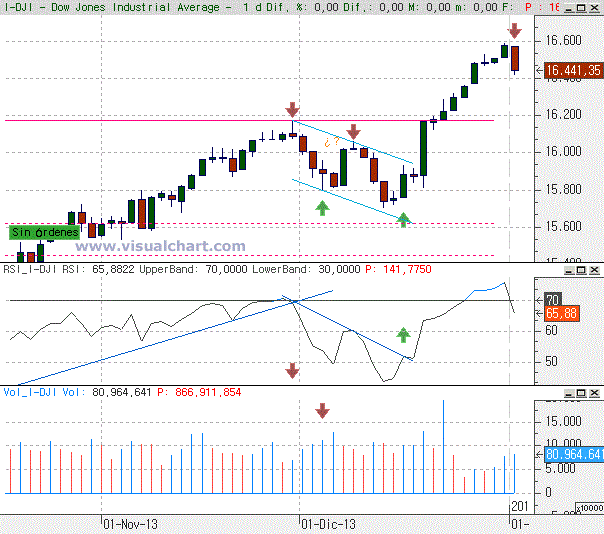Click the 'RSI_I-DJI RSI: 65,8822' header text
This screenshot has height=534, width=604.
(69, 269)
